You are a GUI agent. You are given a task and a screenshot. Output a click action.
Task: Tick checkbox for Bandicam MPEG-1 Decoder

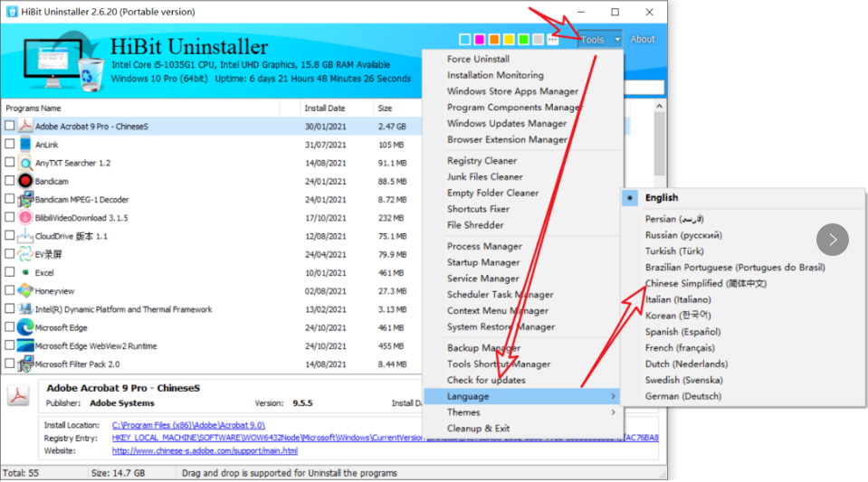tap(9, 199)
